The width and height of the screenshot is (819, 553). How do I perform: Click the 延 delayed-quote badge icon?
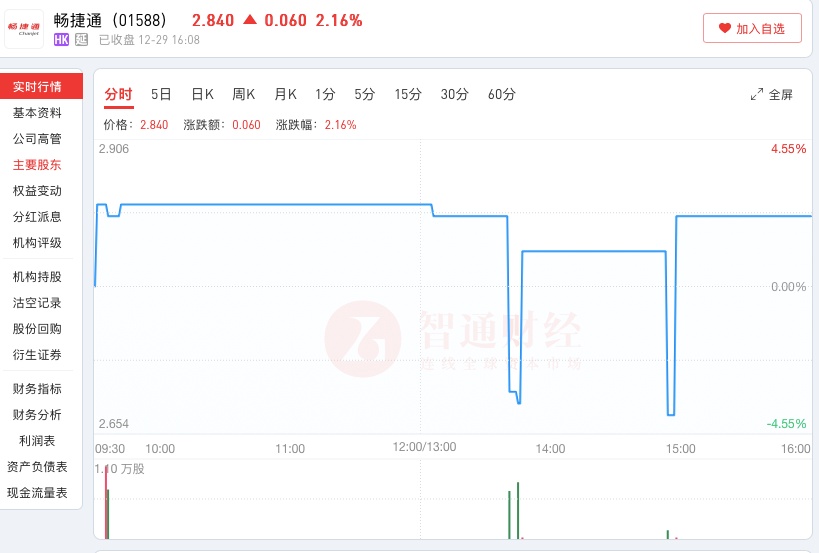82,40
